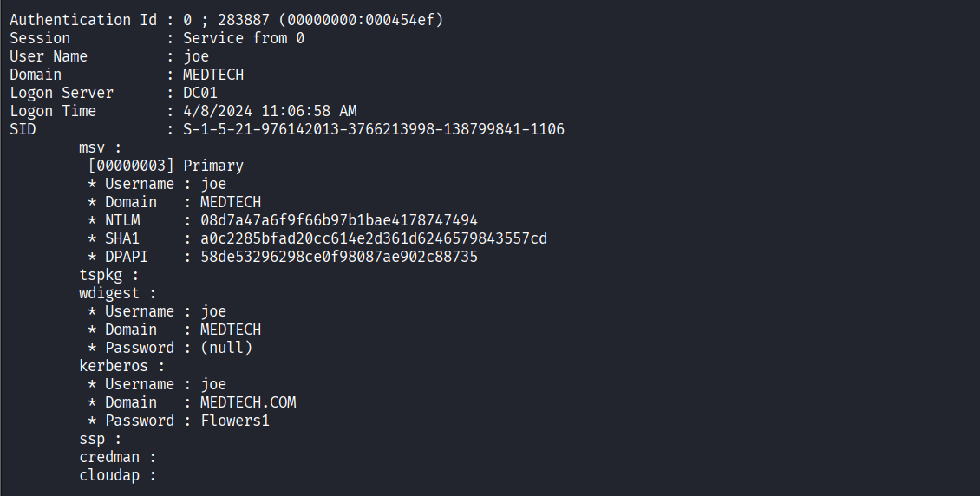Screen dimensions: 980x496
Task: Click the credman section header
Action: [114, 457]
